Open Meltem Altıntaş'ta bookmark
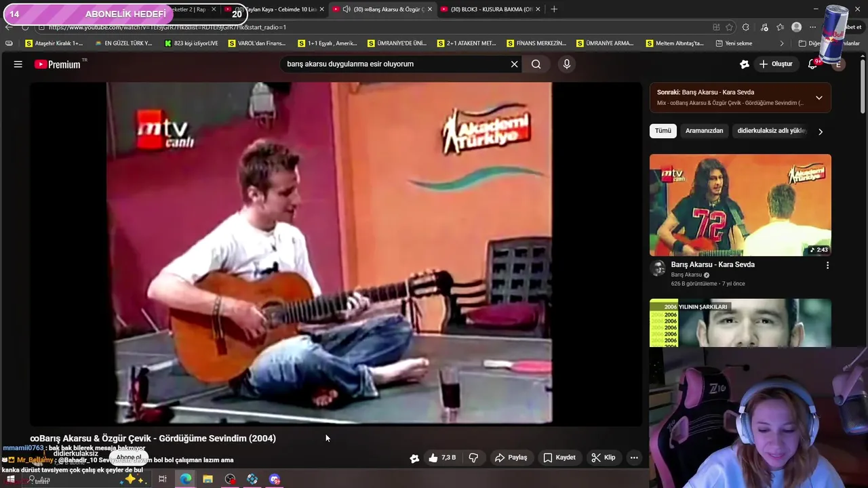Viewport: 868px width, 488px height. (675, 43)
